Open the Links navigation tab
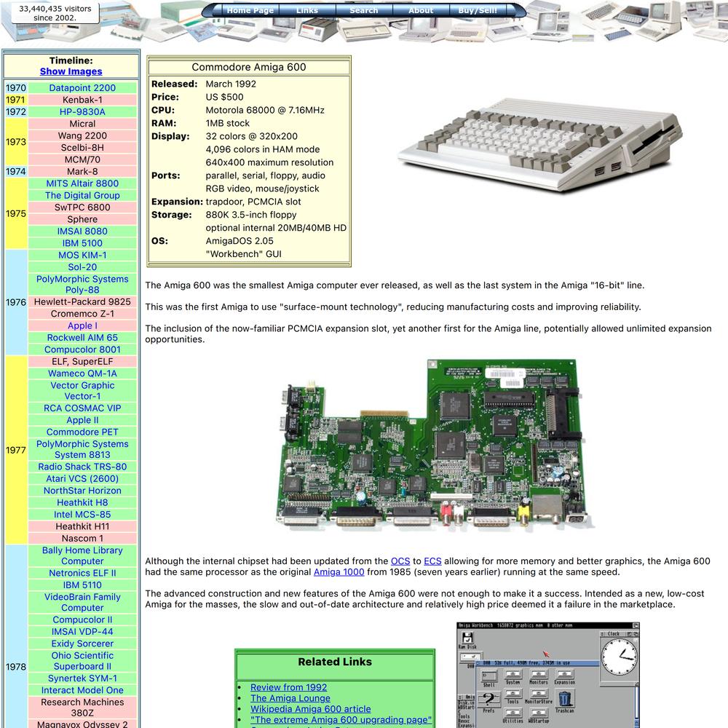Image resolution: width=728 pixels, height=728 pixels. pos(307,10)
